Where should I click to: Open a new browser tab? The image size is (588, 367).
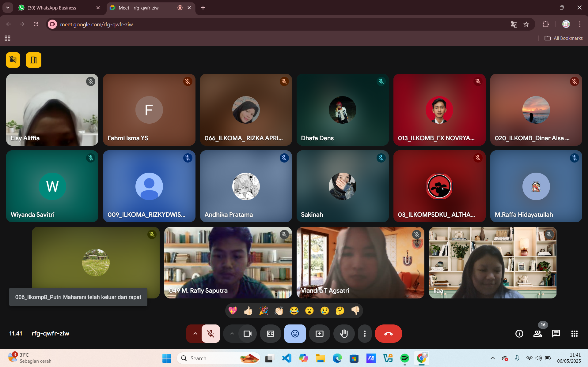click(203, 8)
